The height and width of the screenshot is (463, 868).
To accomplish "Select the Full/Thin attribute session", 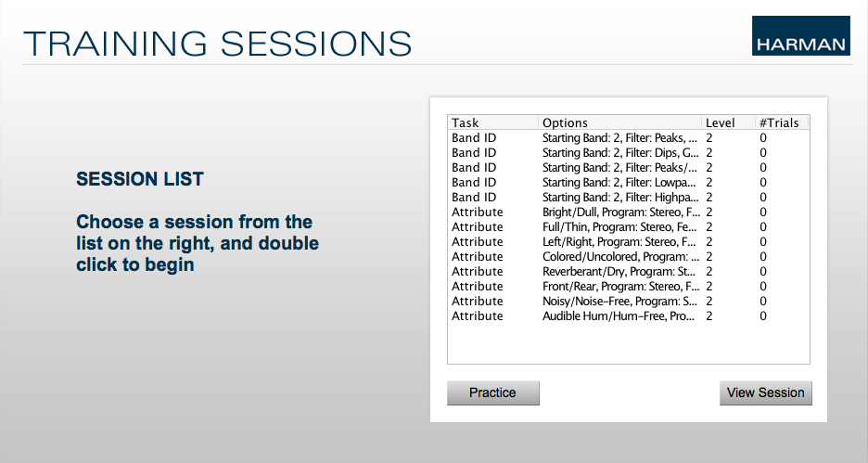I will (629, 227).
